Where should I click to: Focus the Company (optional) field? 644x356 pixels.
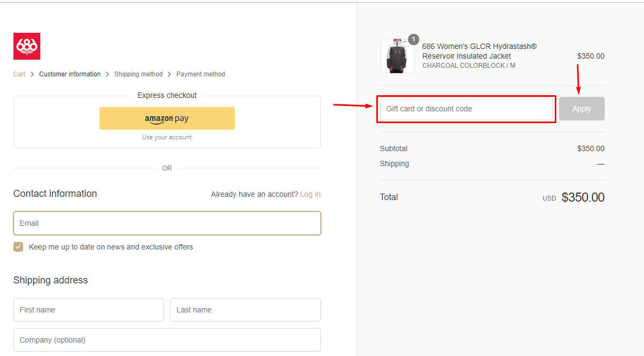tap(167, 339)
